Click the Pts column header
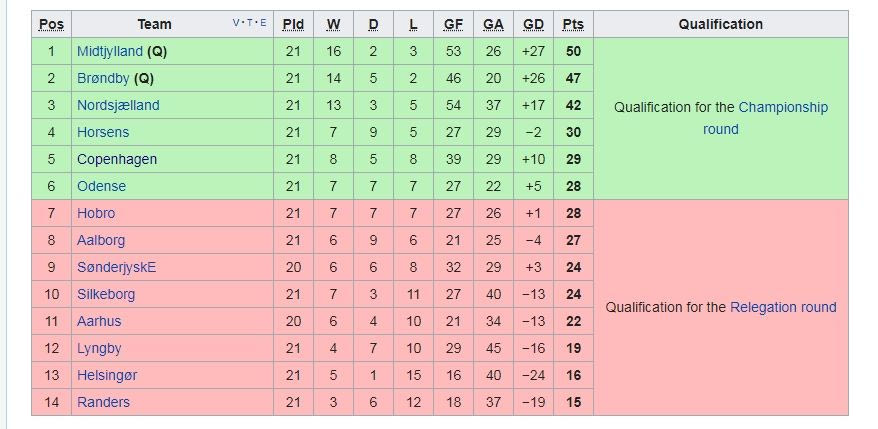The width and height of the screenshot is (878, 429). [x=573, y=24]
